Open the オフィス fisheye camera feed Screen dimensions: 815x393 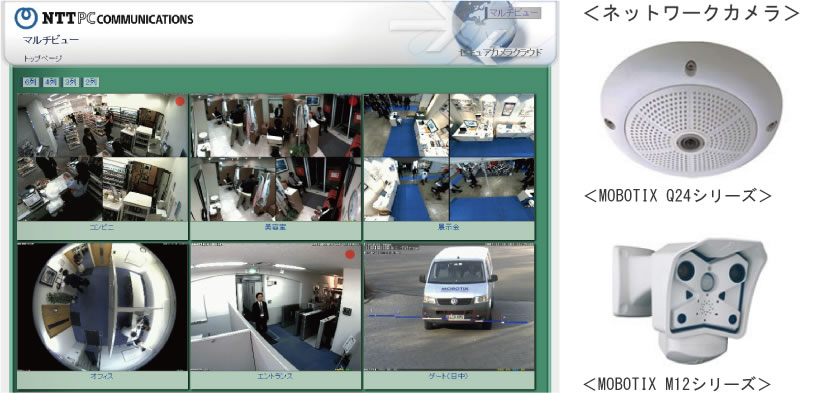pyautogui.click(x=102, y=307)
